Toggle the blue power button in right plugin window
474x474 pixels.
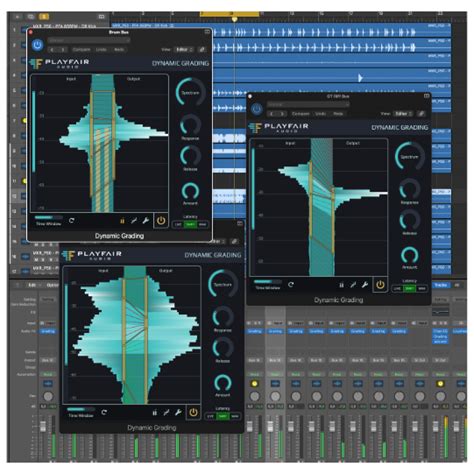[x=257, y=109]
